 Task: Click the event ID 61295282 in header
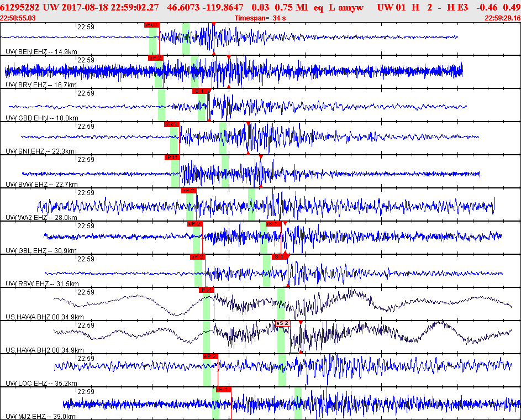(19, 7)
